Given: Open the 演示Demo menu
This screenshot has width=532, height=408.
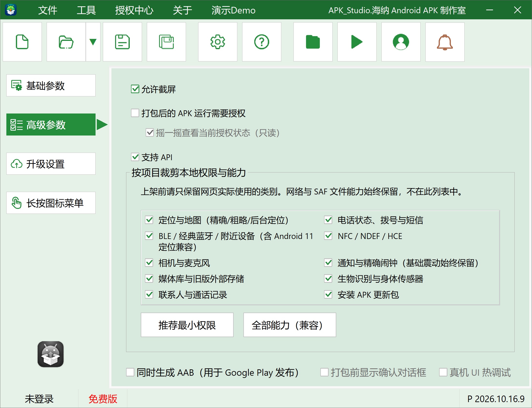Looking at the screenshot, I should click(x=233, y=10).
